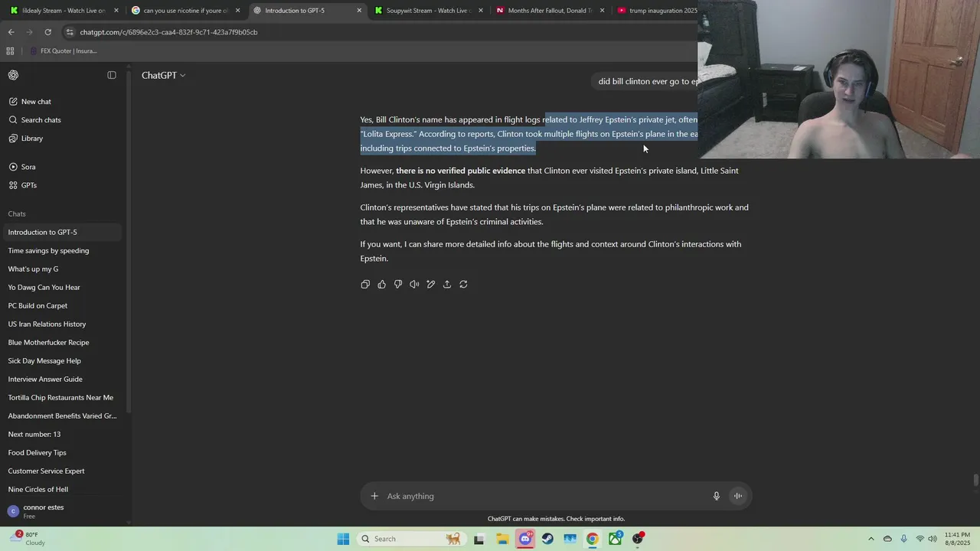The image size is (980, 551).
Task: Open the ChatGPT model selector dropdown
Action: (x=163, y=75)
